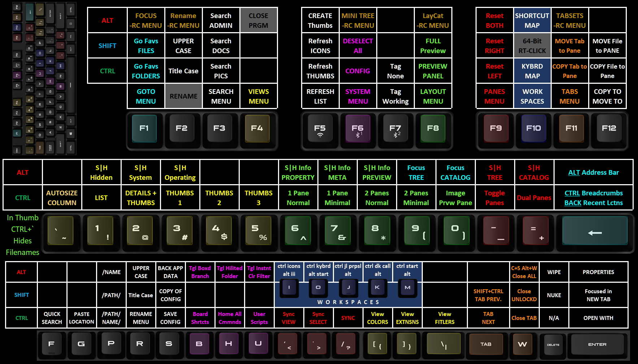Click the blue WORKSPACES banner
The image size is (638, 364).
point(348,302)
